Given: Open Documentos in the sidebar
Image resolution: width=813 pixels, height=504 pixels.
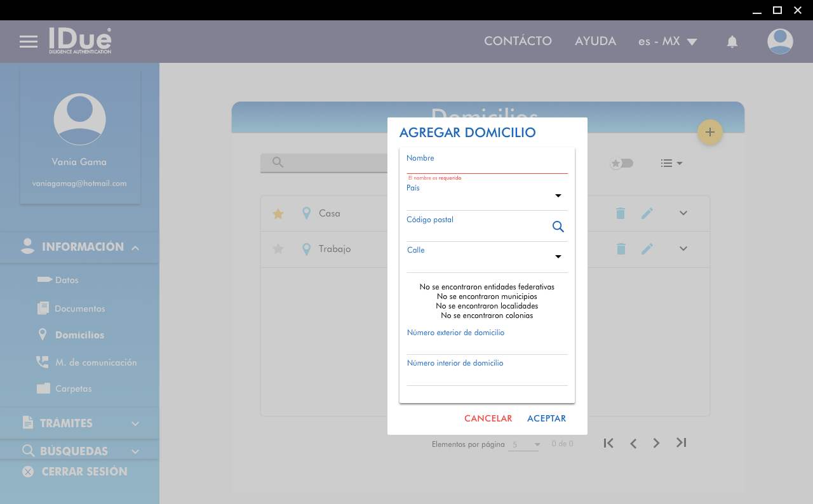Looking at the screenshot, I should pyautogui.click(x=79, y=308).
